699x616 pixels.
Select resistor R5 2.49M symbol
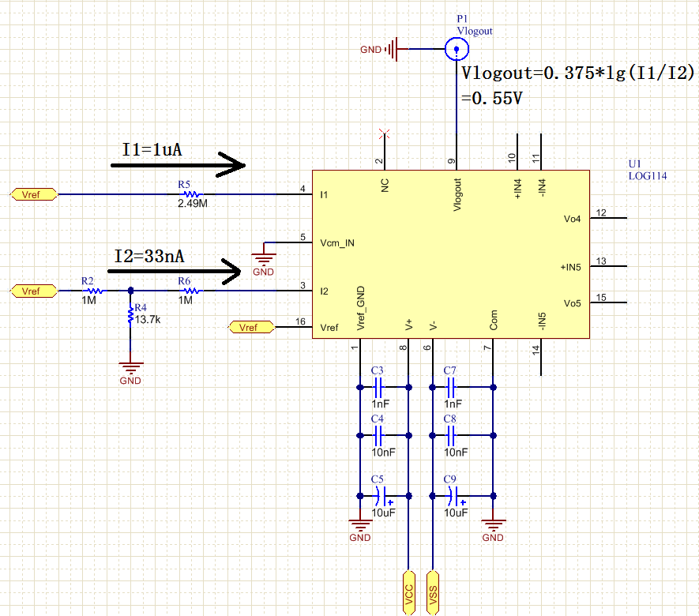192,194
